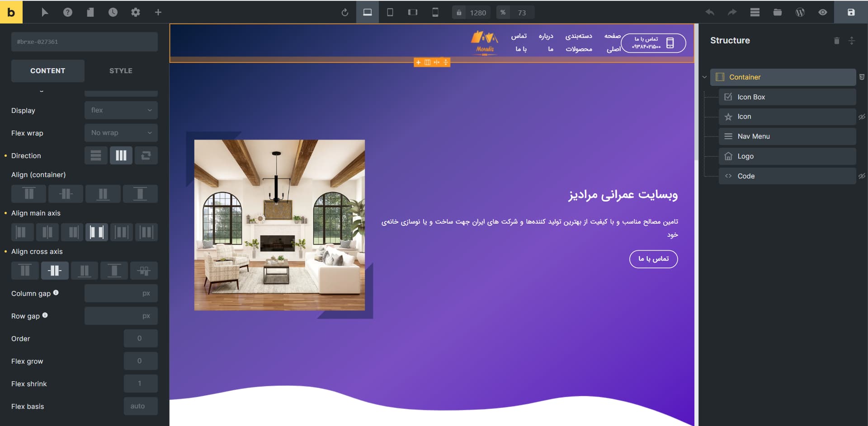Open the settings gear icon
Screen dimensions: 868x426
135,12
